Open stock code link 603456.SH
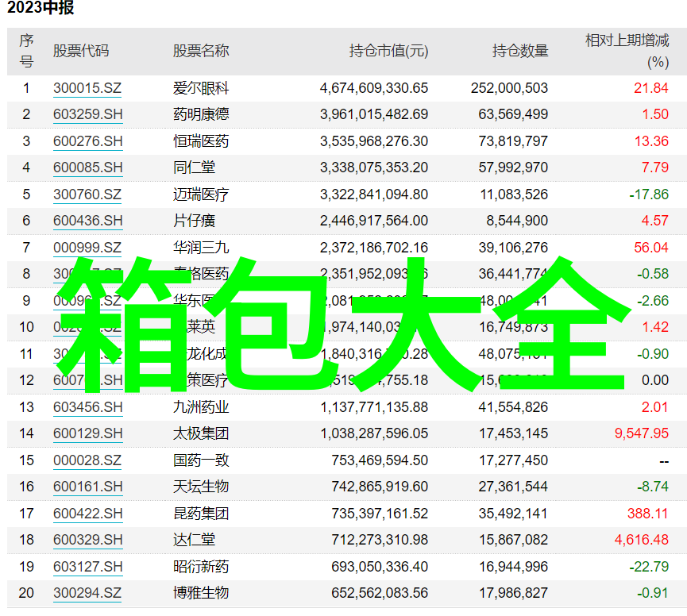This screenshot has width=687, height=616. point(87,407)
